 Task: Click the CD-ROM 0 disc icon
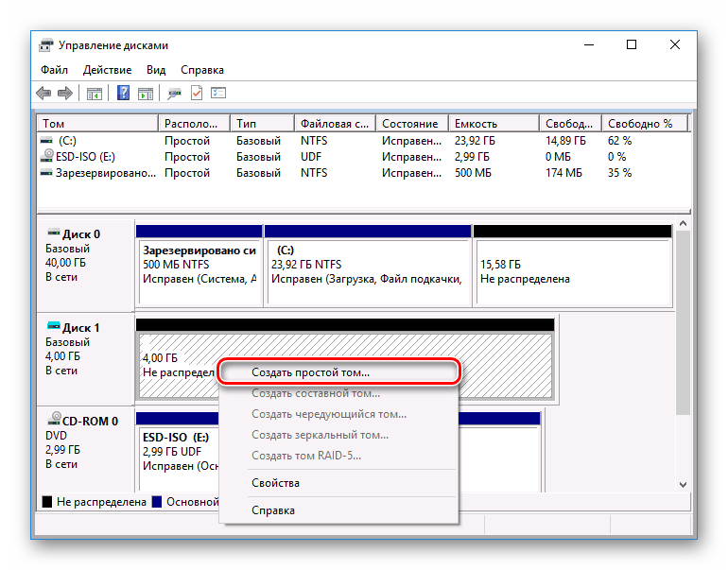(x=54, y=418)
